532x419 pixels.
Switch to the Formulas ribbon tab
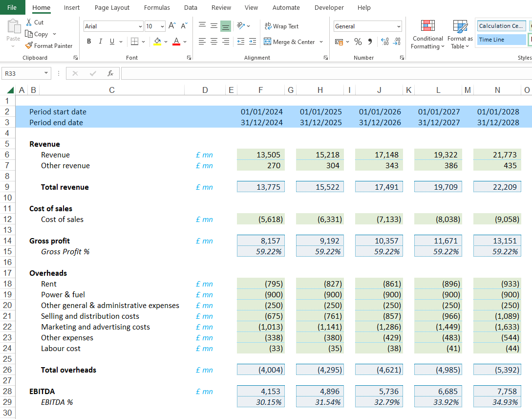click(157, 8)
